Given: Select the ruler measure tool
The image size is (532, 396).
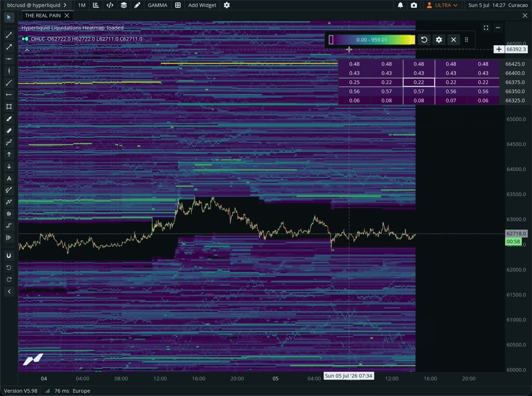Looking at the screenshot, I should tap(9, 131).
